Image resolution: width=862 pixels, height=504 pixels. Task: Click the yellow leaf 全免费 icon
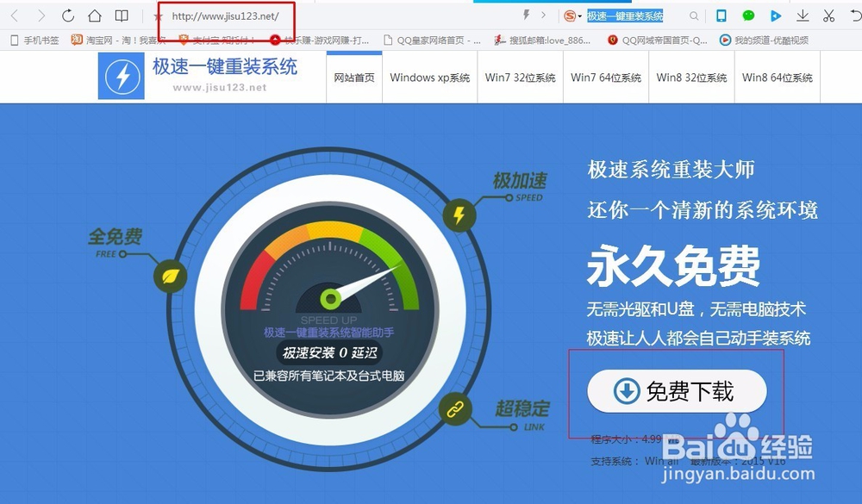[x=171, y=276]
